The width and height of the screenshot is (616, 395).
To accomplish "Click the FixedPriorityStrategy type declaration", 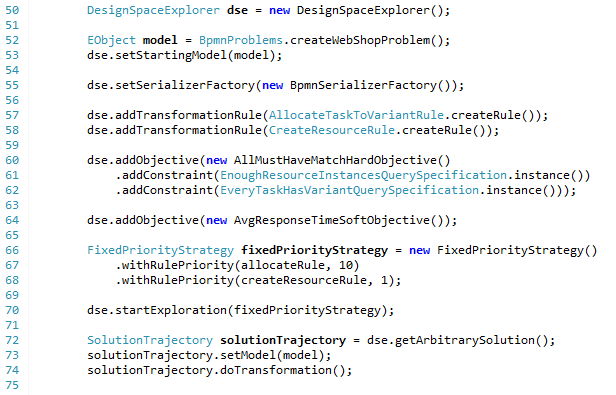I will [160, 250].
